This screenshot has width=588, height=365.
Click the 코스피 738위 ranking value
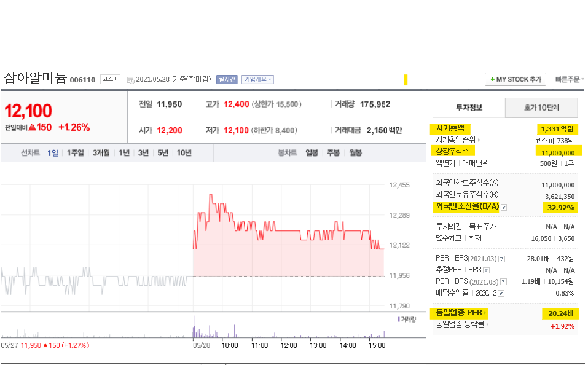point(554,141)
